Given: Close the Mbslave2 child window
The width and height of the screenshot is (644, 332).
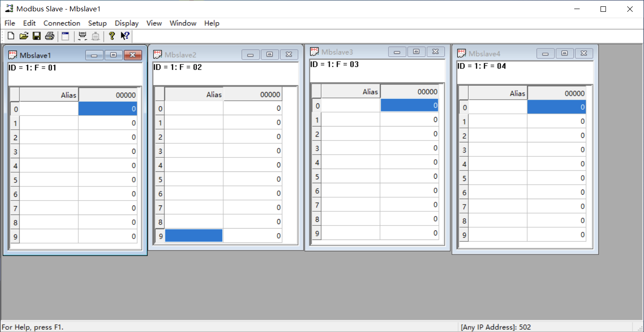Looking at the screenshot, I should coord(289,54).
